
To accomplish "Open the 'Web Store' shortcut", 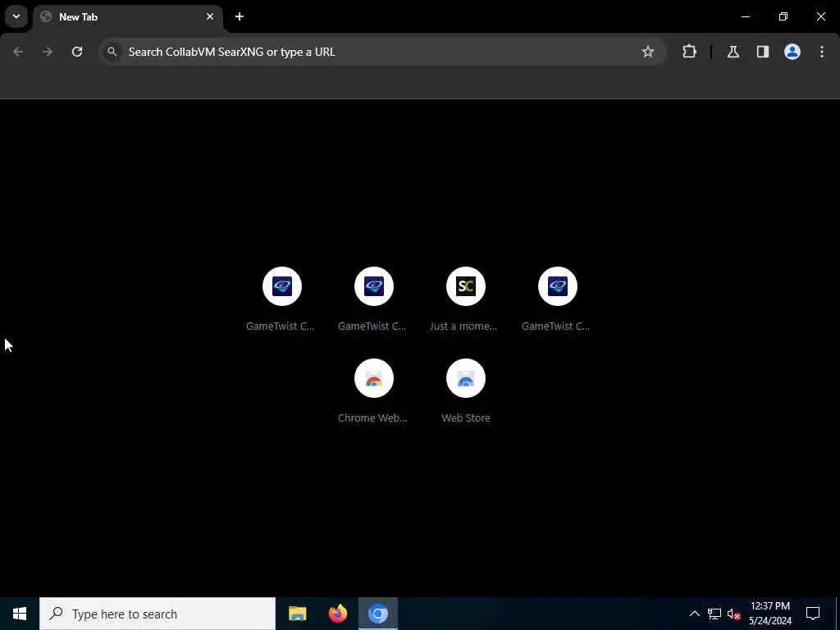I will tap(466, 391).
